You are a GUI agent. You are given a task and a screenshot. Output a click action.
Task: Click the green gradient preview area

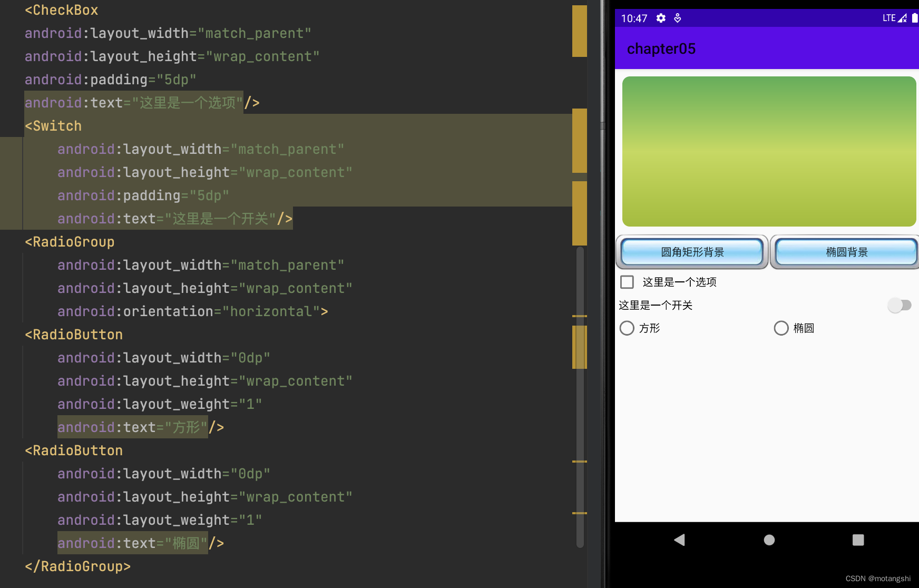point(769,151)
